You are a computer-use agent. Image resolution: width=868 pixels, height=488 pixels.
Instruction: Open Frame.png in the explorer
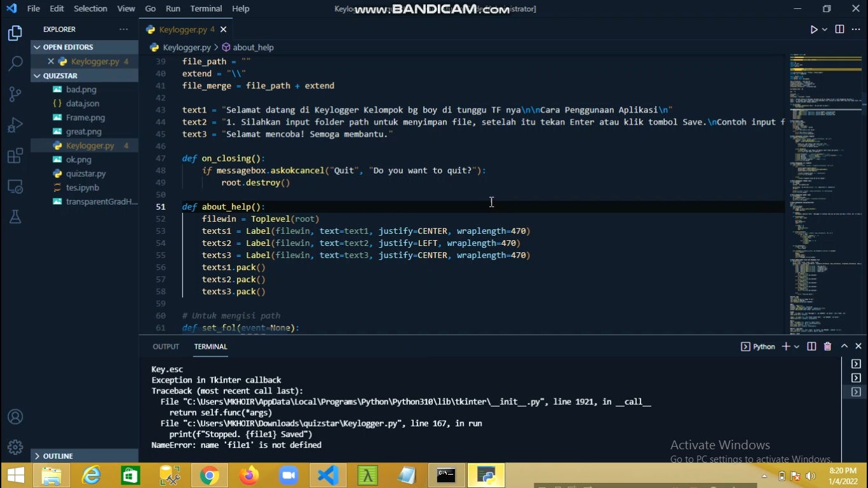(85, 118)
